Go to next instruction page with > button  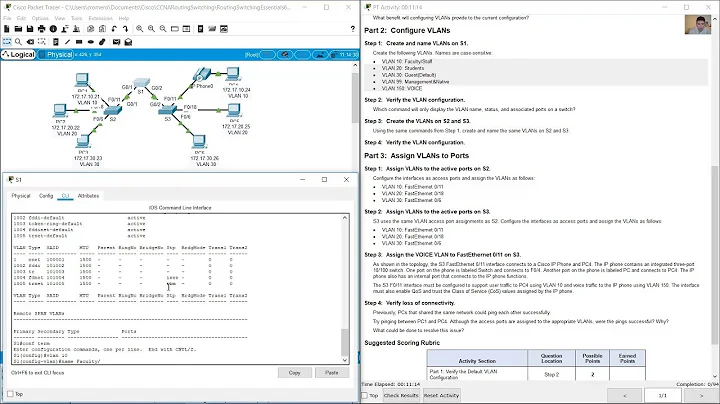(x=701, y=395)
